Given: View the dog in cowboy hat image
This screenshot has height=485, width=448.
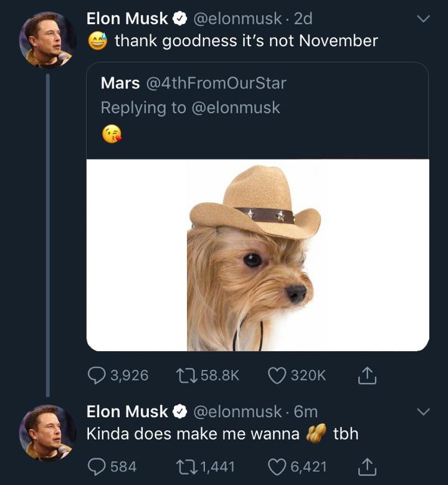Looking at the screenshot, I should (257, 255).
